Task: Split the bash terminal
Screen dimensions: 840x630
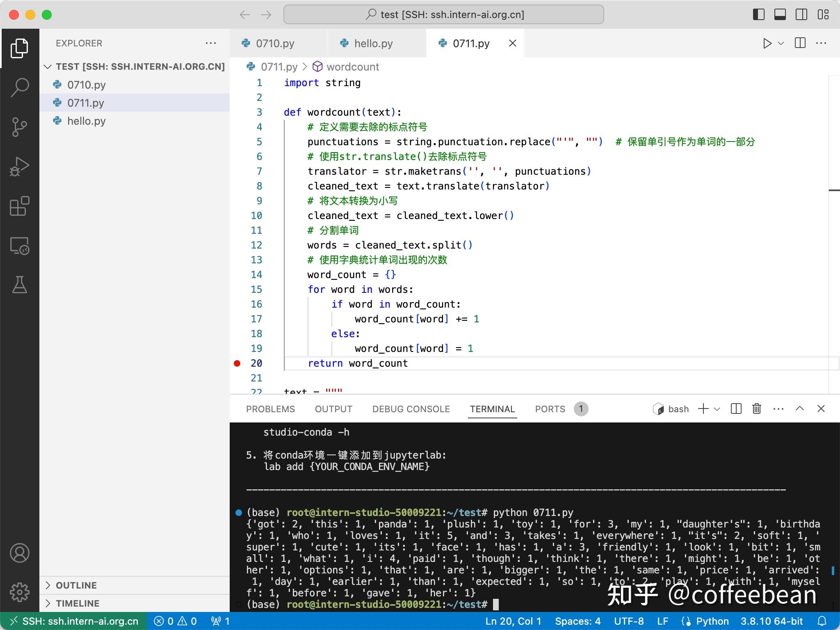Action: tap(736, 409)
